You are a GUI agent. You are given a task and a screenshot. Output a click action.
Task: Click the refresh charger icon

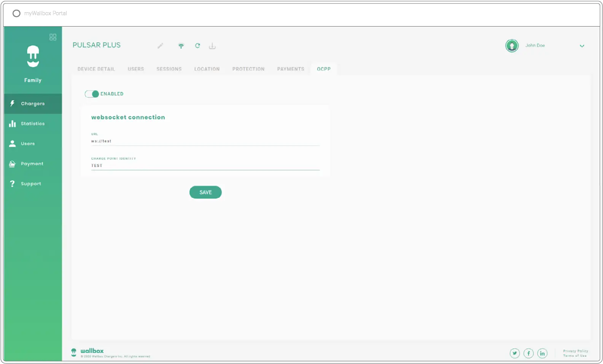pos(197,46)
